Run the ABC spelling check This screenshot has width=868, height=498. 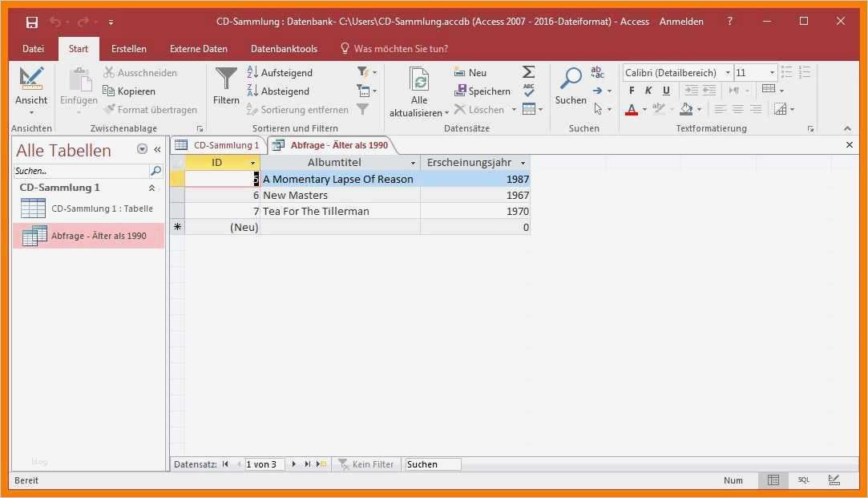point(529,91)
